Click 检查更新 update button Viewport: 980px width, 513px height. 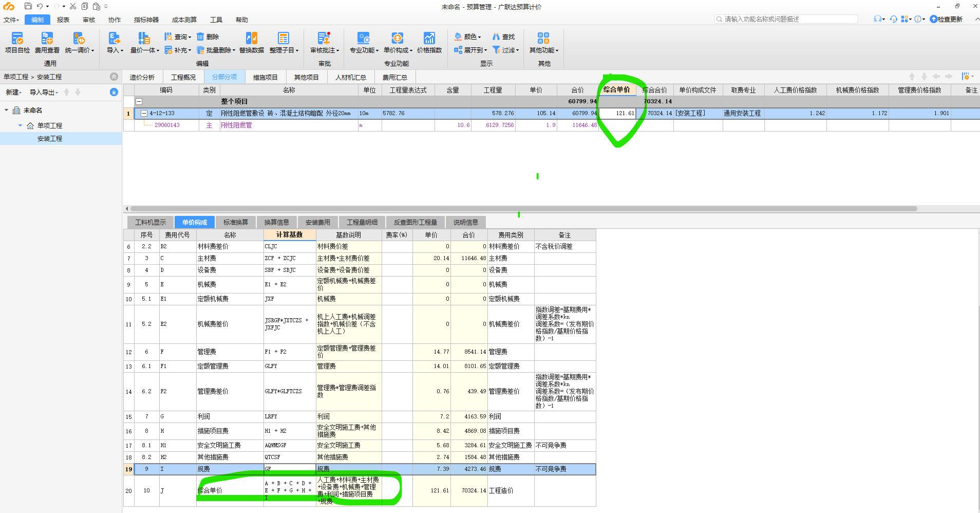(946, 19)
